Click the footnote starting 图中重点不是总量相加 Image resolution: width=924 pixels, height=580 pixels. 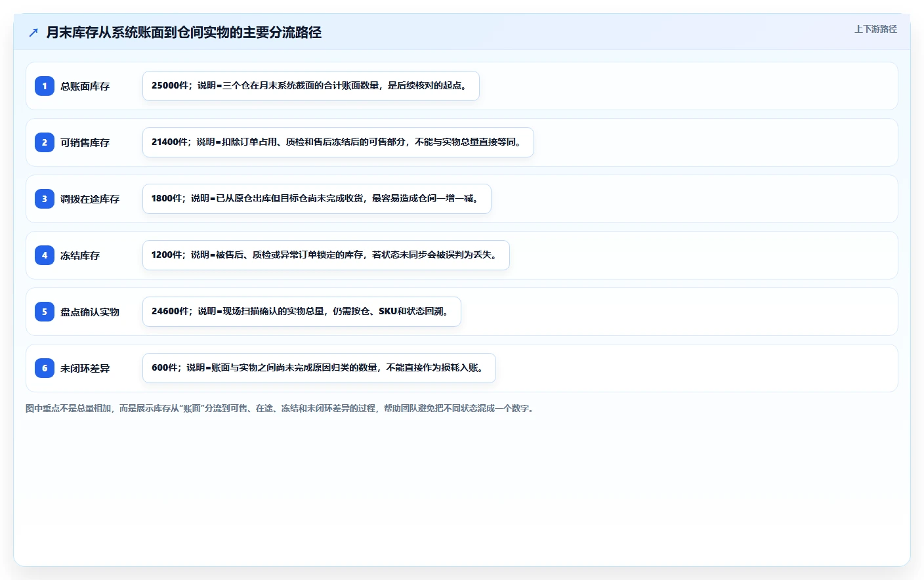[x=281, y=408]
